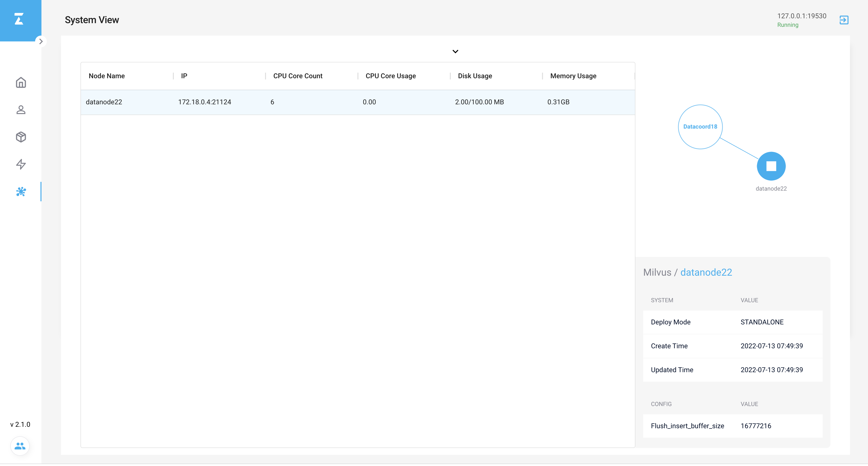Open the Search lightning bolt icon
The width and height of the screenshot is (868, 466).
(21, 164)
